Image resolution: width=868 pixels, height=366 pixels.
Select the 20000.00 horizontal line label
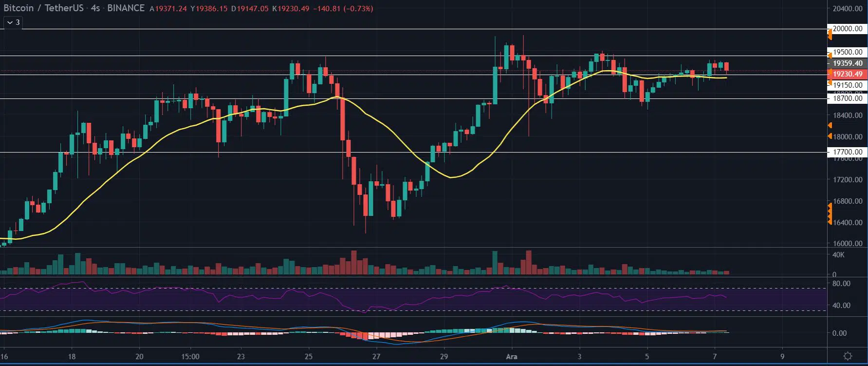pyautogui.click(x=848, y=29)
